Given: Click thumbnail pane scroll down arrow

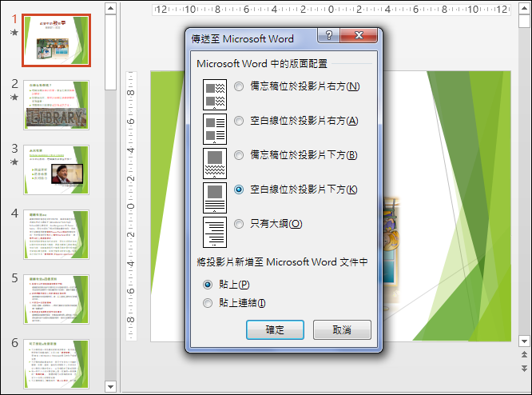Looking at the screenshot, I should click(110, 386).
